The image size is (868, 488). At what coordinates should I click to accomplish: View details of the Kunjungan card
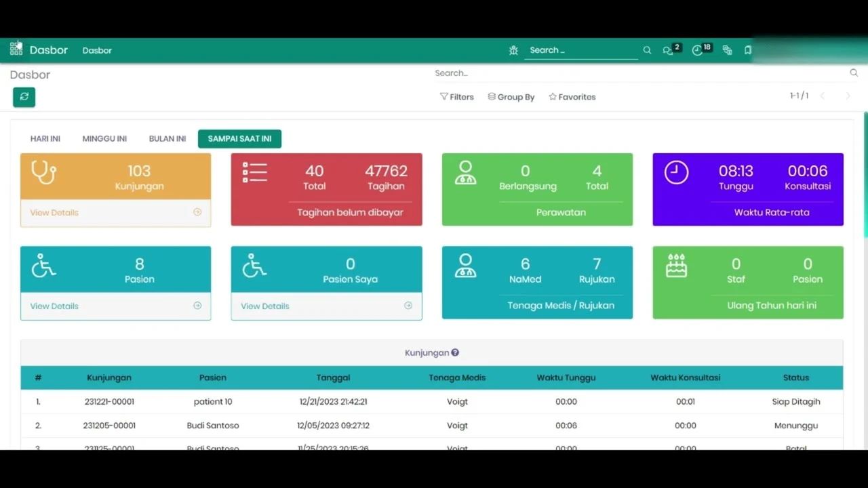tap(54, 212)
